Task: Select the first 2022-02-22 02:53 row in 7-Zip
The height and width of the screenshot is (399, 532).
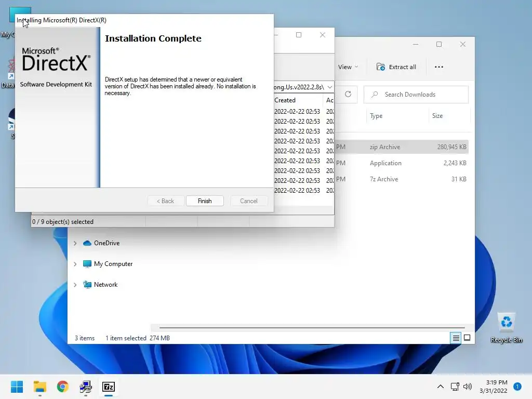Action: [x=297, y=111]
